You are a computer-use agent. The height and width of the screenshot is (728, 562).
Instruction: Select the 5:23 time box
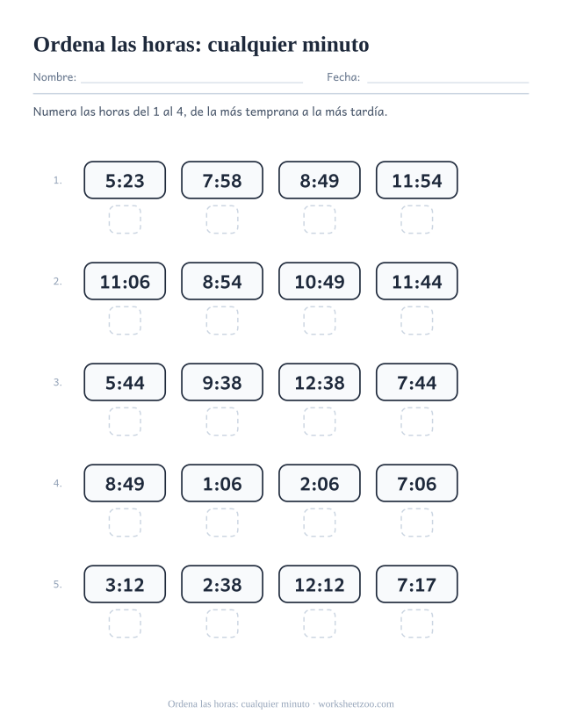pos(125,180)
